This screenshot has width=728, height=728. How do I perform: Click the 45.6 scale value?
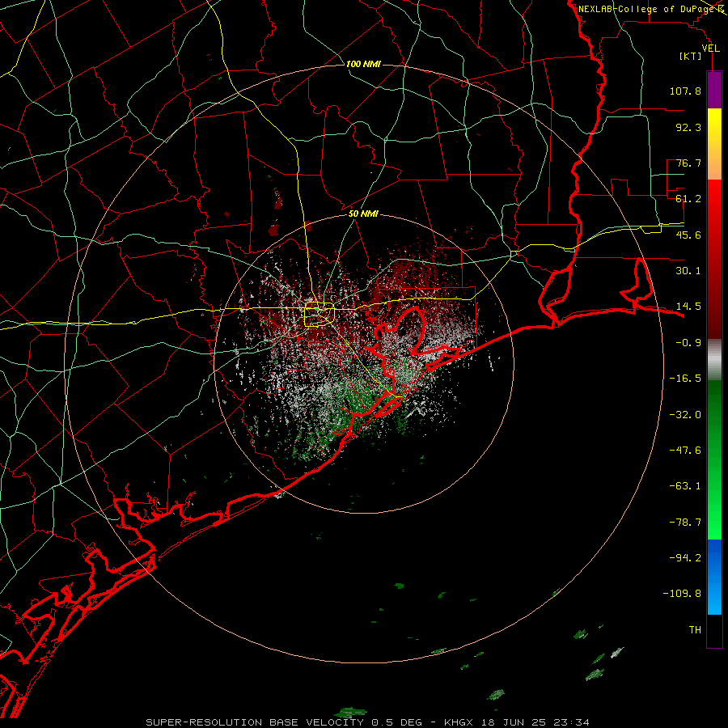pos(688,235)
